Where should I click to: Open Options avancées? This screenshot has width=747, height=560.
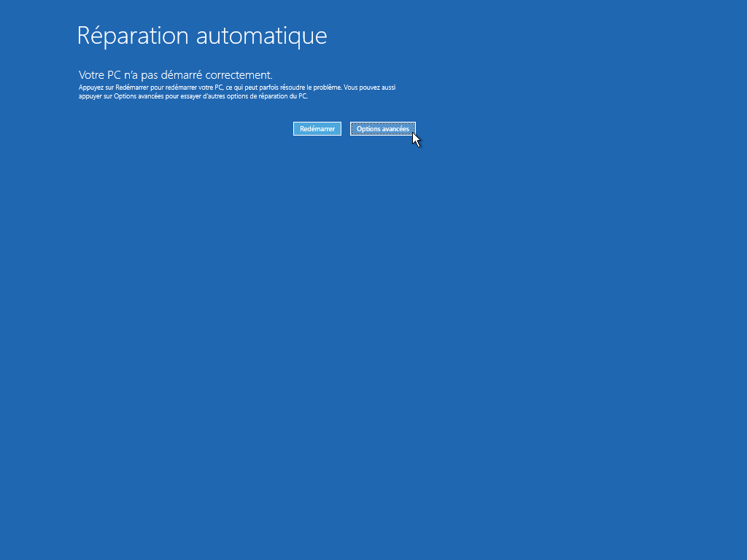(382, 128)
